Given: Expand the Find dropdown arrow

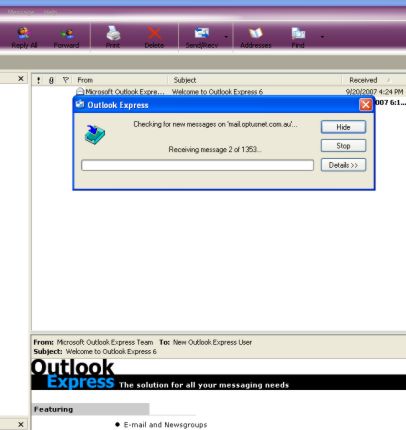Looking at the screenshot, I should click(322, 37).
